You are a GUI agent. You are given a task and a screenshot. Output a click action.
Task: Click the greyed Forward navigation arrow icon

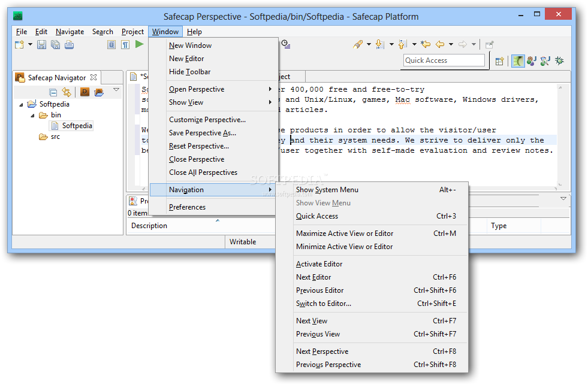[x=463, y=44]
